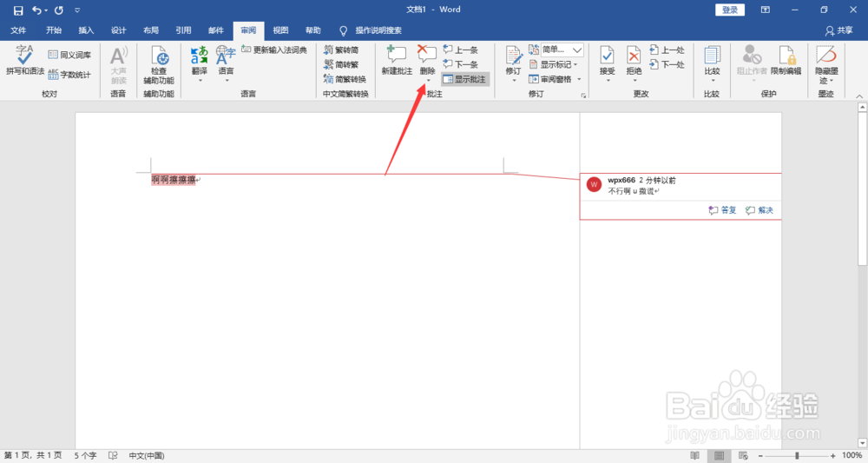The image size is (868, 463).
Task: Go to 上一条 previous comment
Action: pos(461,50)
